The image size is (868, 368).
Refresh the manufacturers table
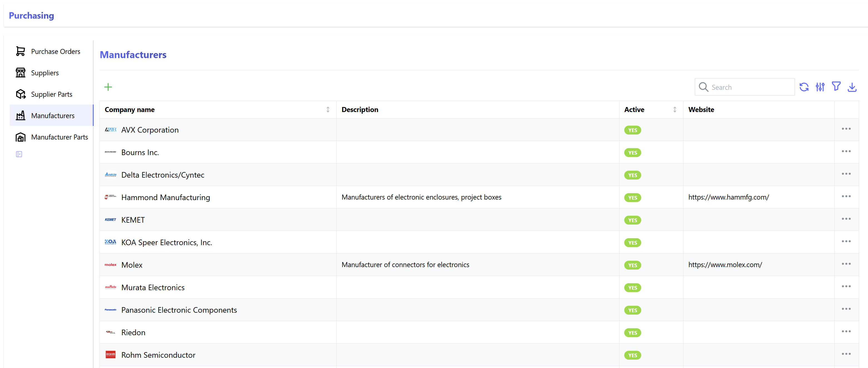804,87
